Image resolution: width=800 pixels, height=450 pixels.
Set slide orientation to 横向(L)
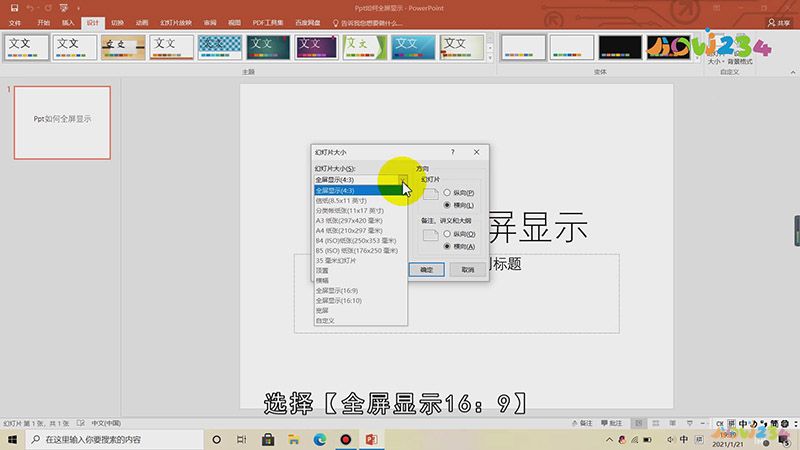(x=459, y=205)
